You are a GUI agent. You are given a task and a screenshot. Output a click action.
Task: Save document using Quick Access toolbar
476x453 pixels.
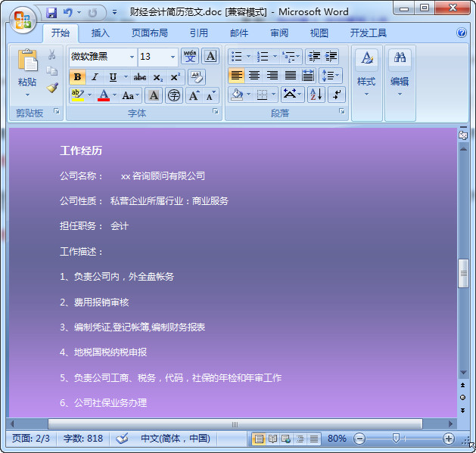pyautogui.click(x=51, y=13)
